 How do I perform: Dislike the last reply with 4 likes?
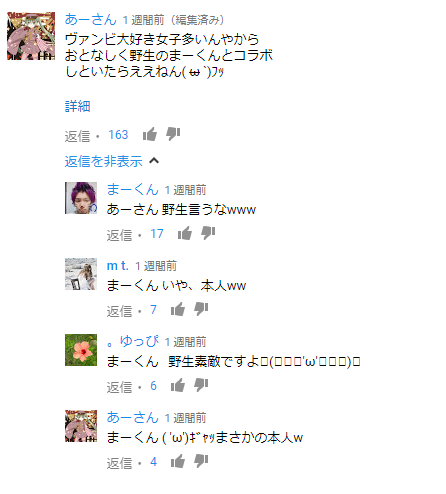[201, 461]
